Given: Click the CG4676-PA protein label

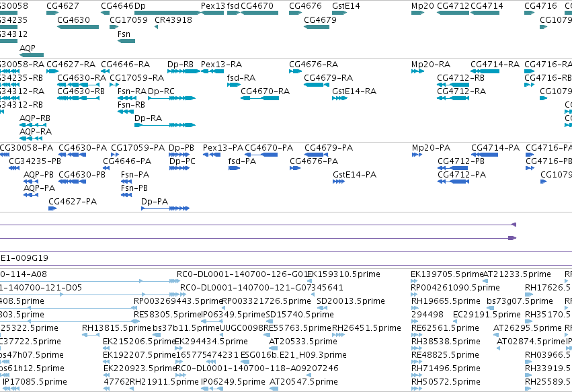Looking at the screenshot, I should (314, 161).
